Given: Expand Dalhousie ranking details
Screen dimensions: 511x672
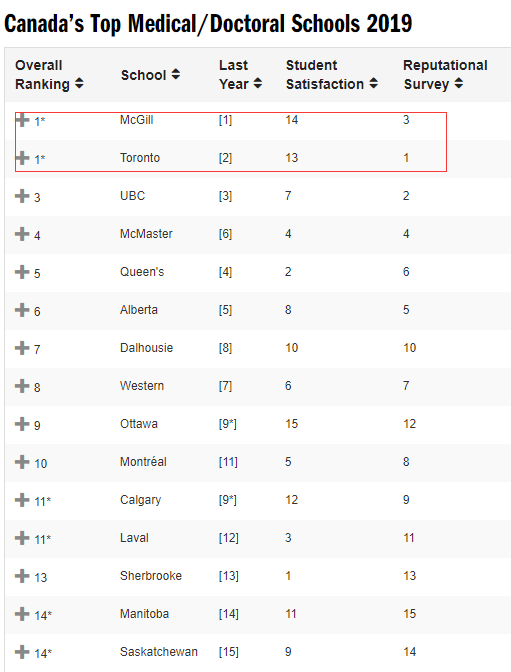Looking at the screenshot, I should [x=22, y=348].
